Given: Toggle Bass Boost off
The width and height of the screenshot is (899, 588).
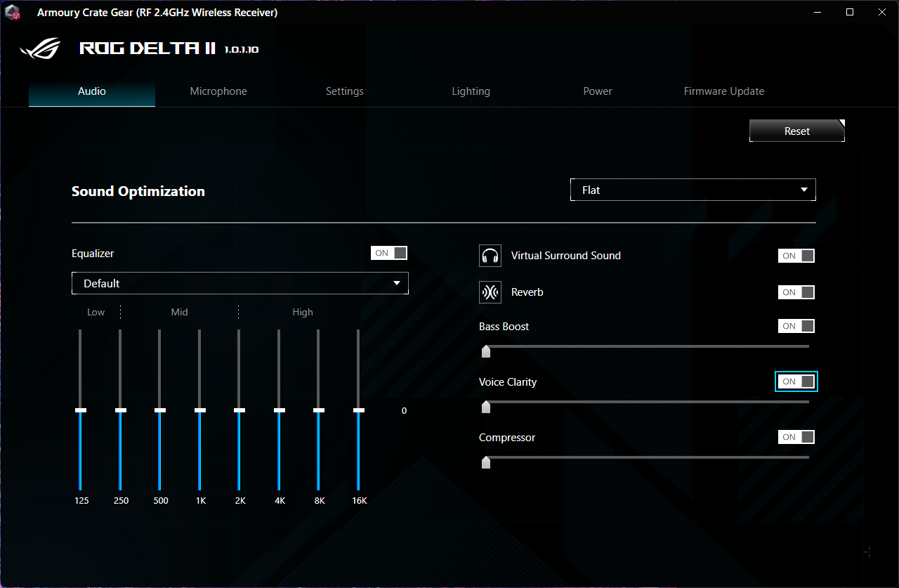Looking at the screenshot, I should coord(796,326).
